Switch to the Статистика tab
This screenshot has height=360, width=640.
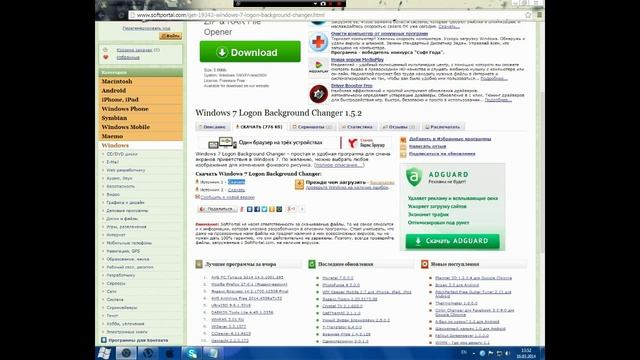(x=358, y=127)
